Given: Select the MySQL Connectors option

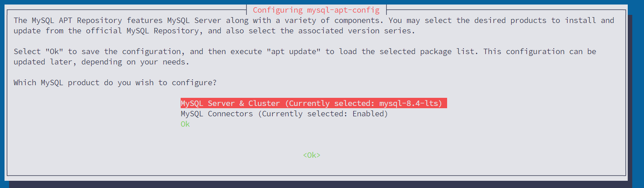Looking at the screenshot, I should (284, 114).
